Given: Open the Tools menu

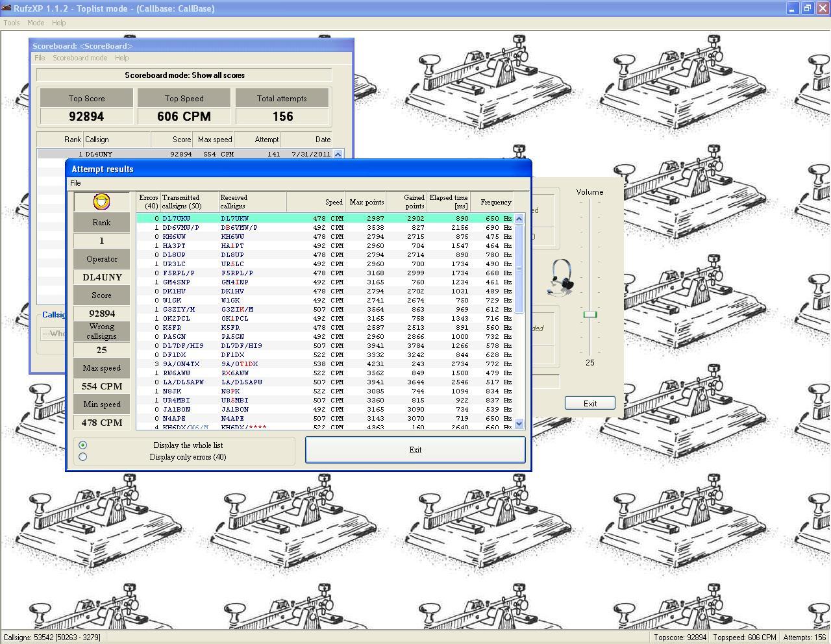Looking at the screenshot, I should pos(12,23).
